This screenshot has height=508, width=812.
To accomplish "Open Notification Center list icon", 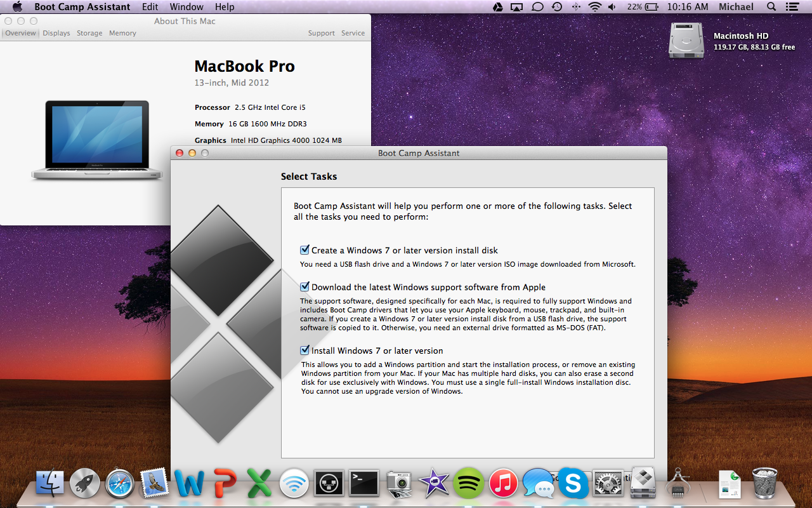I will (x=792, y=7).
